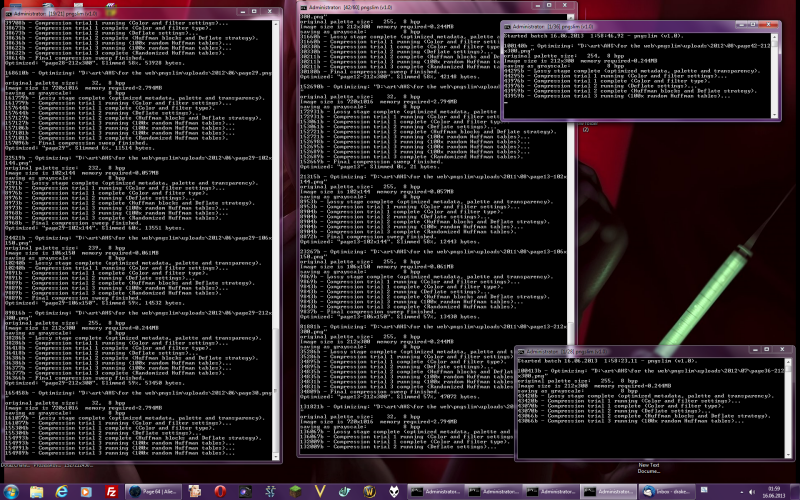Minimize the [42/60] pngslim window
This screenshot has height=500, width=800.
[x=537, y=5]
